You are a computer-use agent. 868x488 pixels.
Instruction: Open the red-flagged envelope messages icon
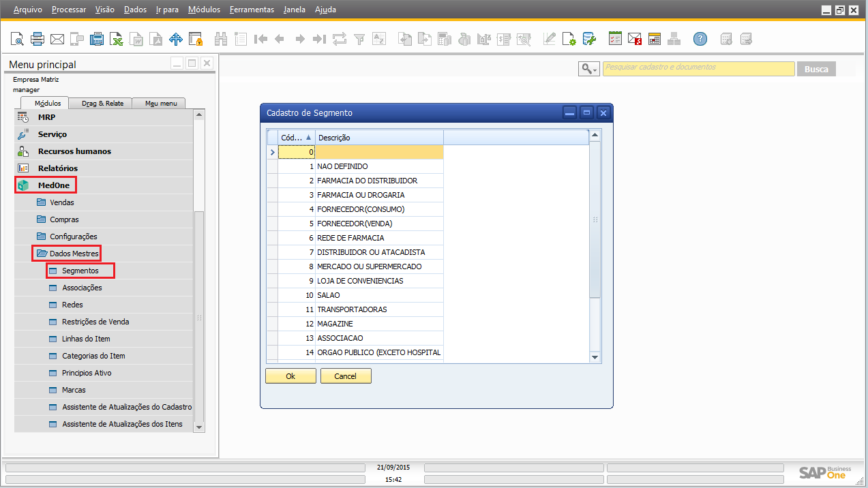pyautogui.click(x=635, y=39)
